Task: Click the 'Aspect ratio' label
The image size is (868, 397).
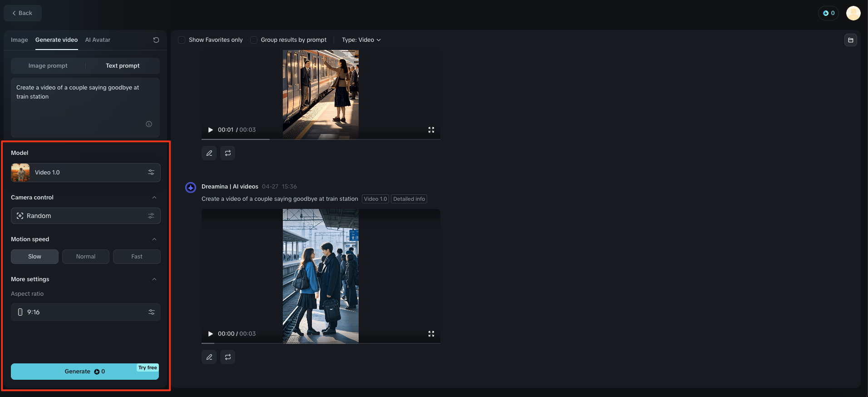Action: 27,294
